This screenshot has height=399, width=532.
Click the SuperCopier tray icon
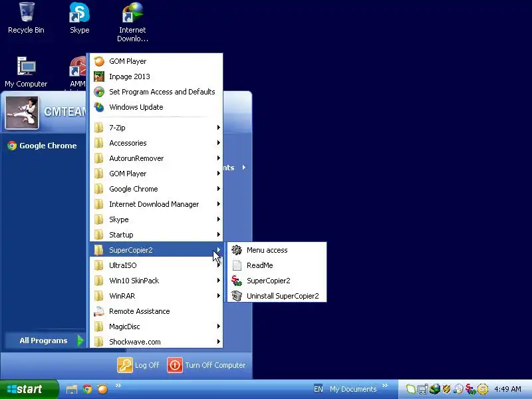(470, 389)
